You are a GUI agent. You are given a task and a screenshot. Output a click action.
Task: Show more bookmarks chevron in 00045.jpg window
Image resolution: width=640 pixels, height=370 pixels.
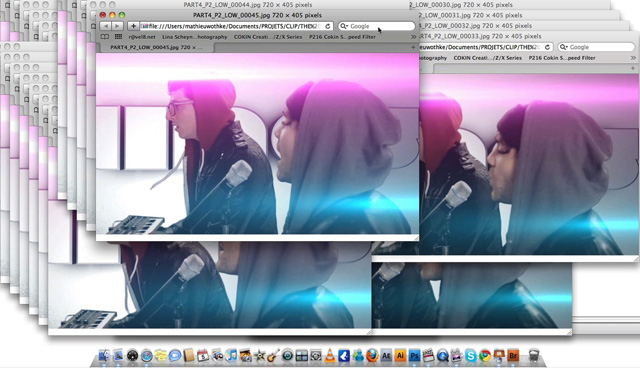[x=413, y=37]
